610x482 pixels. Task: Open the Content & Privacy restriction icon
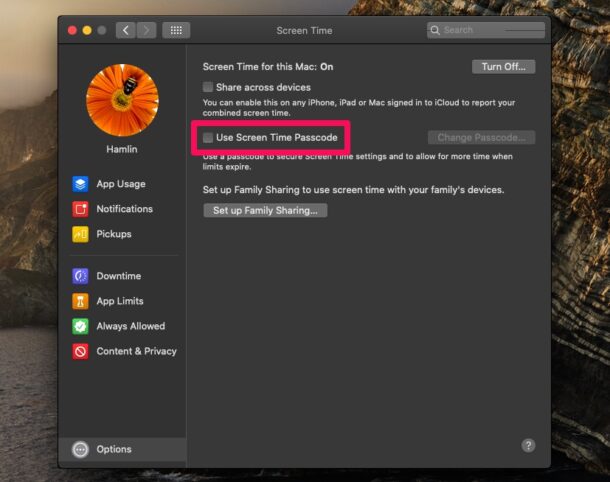pos(80,351)
